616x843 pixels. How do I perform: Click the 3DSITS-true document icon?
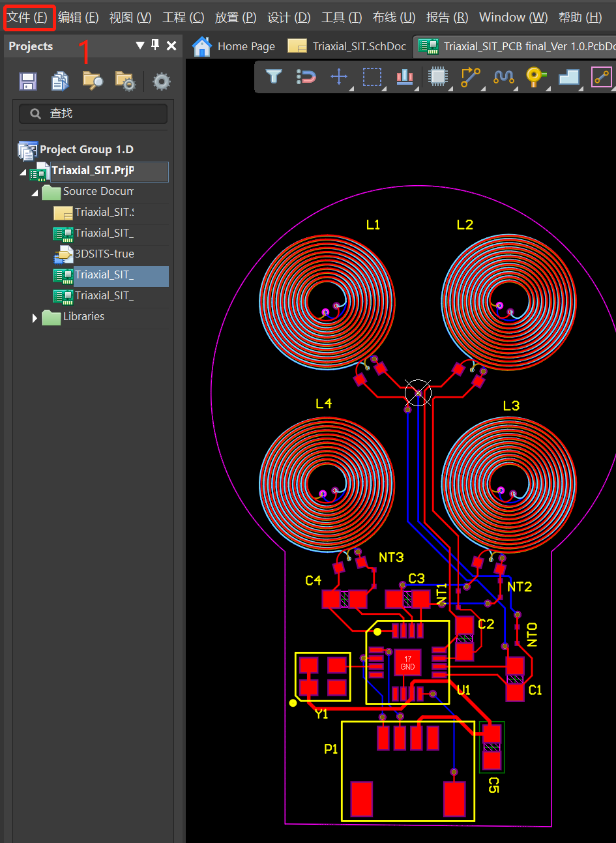pyautogui.click(x=63, y=254)
